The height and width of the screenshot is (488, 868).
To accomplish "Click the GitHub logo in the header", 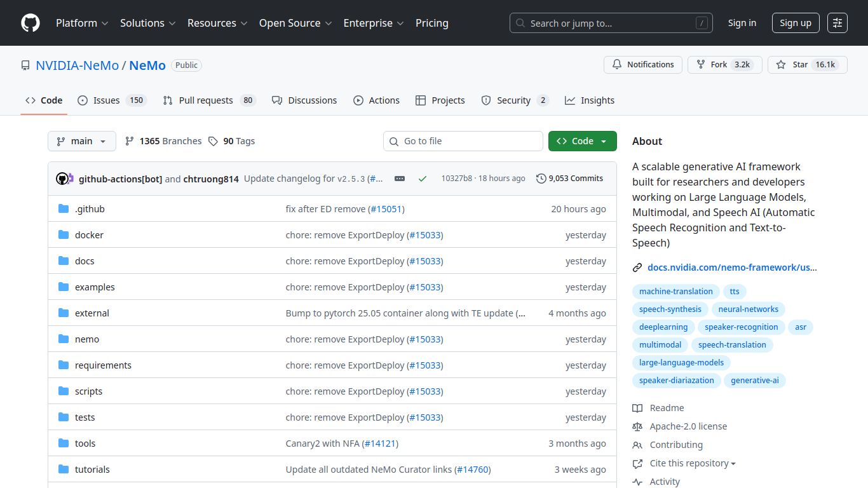I will point(31,23).
